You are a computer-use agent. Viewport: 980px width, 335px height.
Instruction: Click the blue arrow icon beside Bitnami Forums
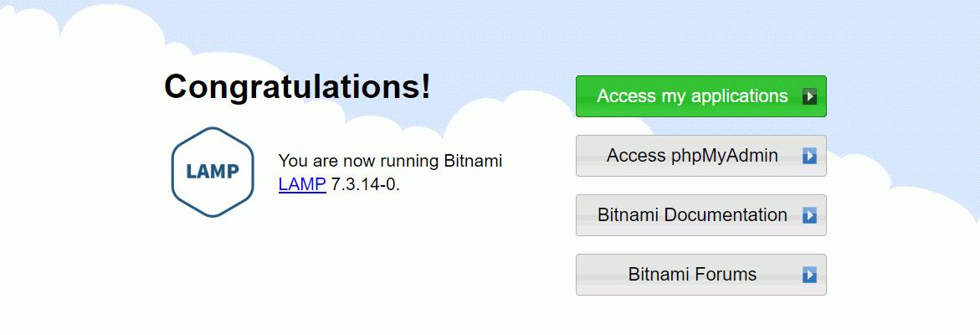pyautogui.click(x=809, y=275)
